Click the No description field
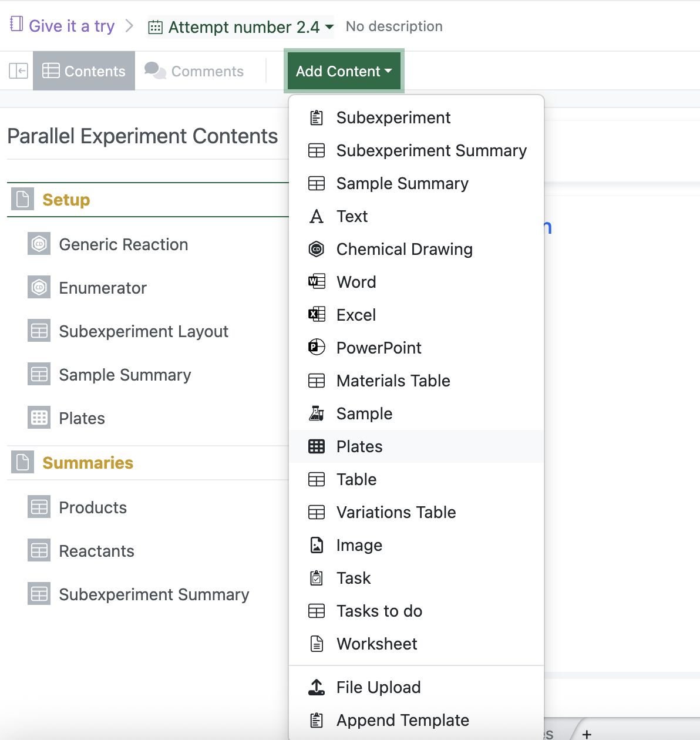This screenshot has width=700, height=740. (x=394, y=26)
